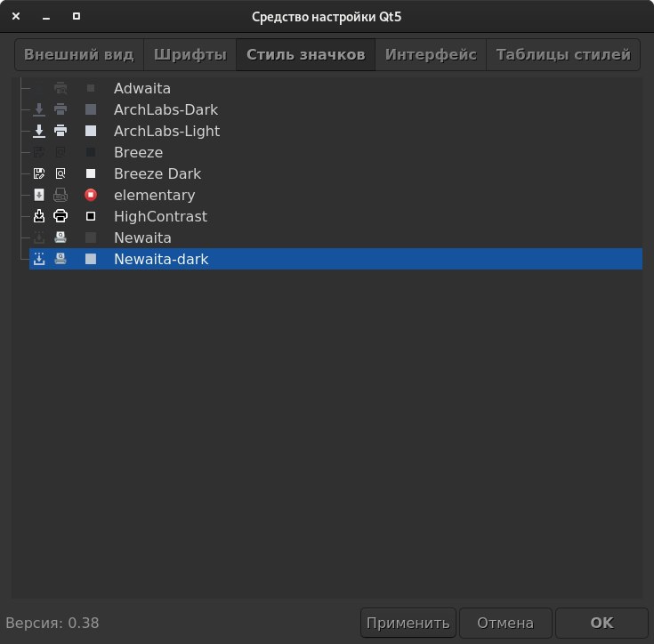
Task: Go to Таблицы стилей tab
Action: (x=563, y=54)
